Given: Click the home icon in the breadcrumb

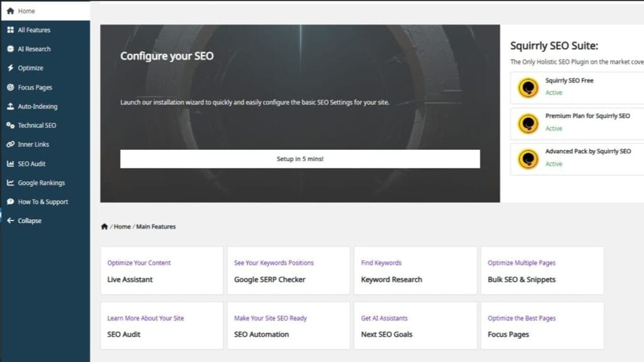Looking at the screenshot, I should pyautogui.click(x=105, y=226).
